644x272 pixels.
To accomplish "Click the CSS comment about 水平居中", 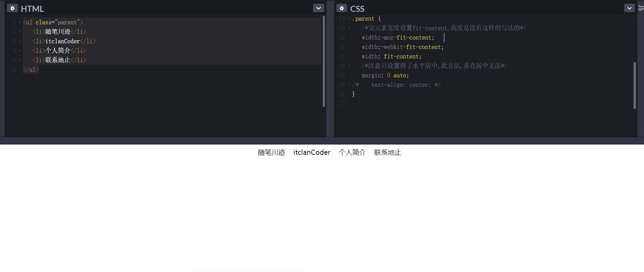I will 435,66.
